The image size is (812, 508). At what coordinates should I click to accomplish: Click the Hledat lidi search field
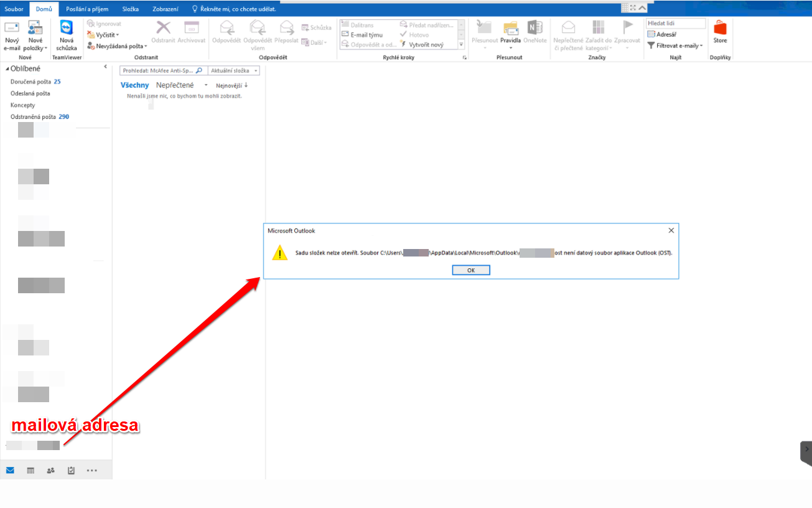pyautogui.click(x=676, y=23)
